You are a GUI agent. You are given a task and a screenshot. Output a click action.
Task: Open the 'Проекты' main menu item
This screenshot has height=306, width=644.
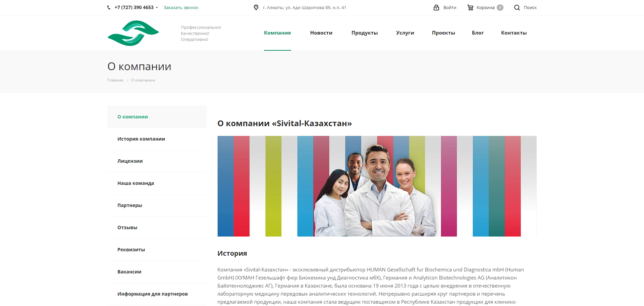click(443, 33)
